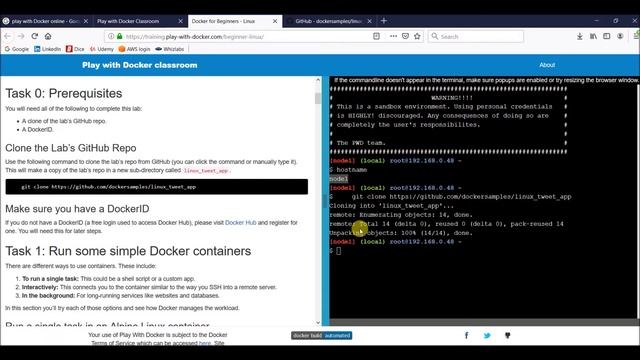Open Firefox account icon
The height and width of the screenshot is (360, 640).
[620, 36]
